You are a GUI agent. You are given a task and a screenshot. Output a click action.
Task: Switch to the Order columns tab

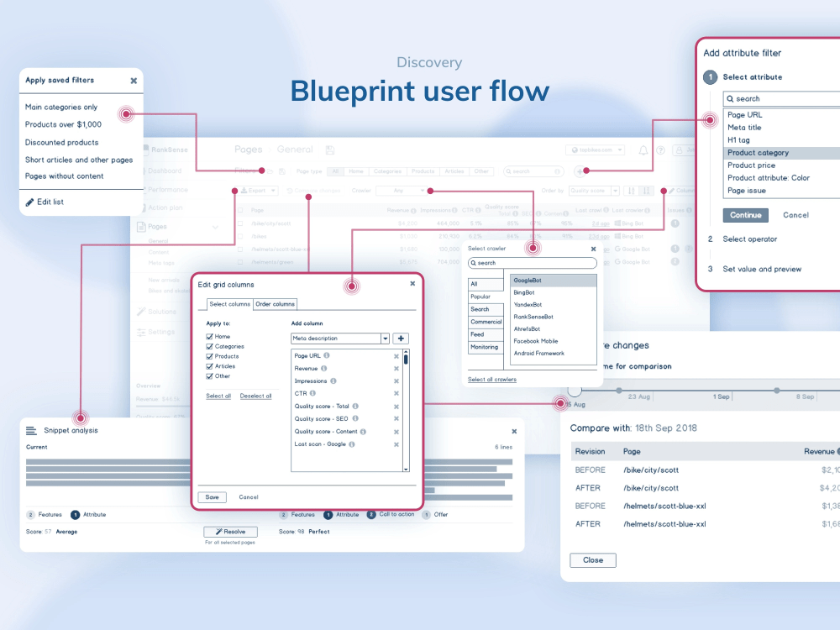click(275, 304)
